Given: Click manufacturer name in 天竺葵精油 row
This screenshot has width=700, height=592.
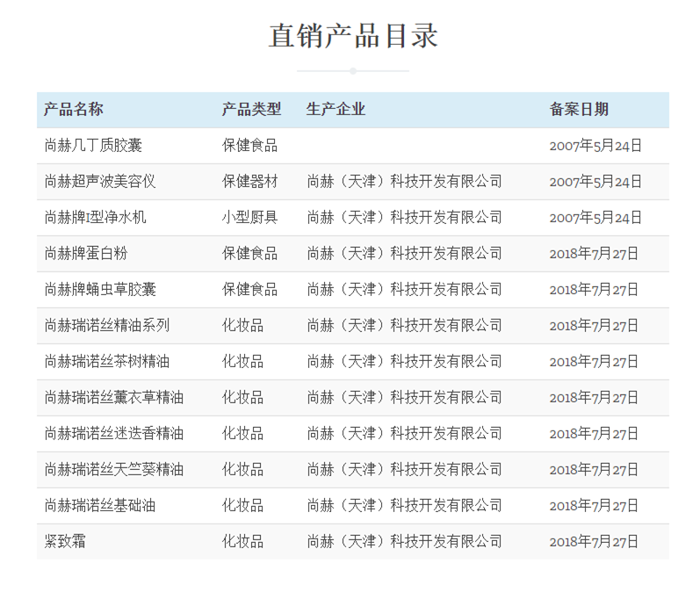Looking at the screenshot, I should point(405,470).
